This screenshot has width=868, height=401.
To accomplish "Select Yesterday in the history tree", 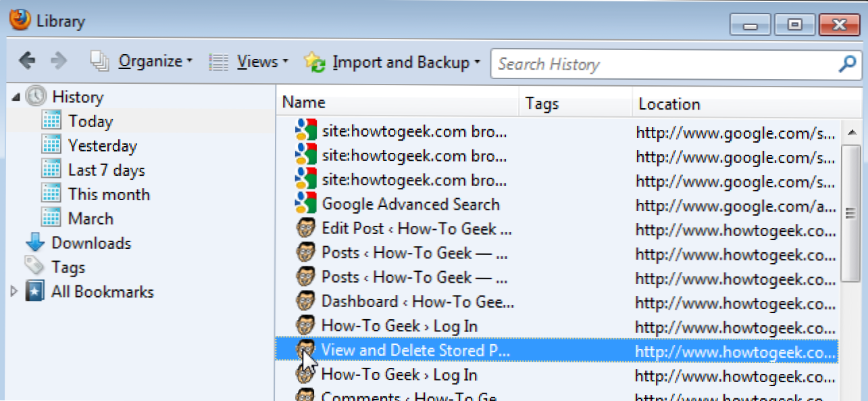I will (102, 146).
